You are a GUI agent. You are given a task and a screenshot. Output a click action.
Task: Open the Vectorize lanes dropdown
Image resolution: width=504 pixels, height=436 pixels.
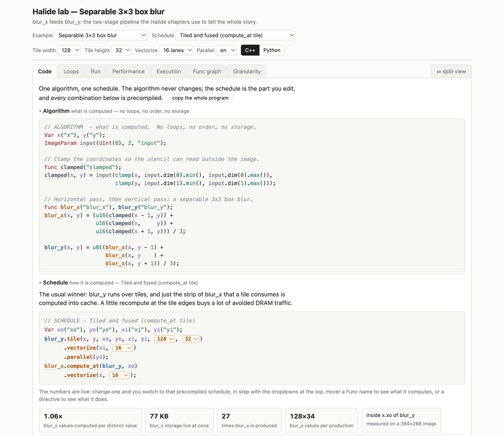click(x=176, y=50)
